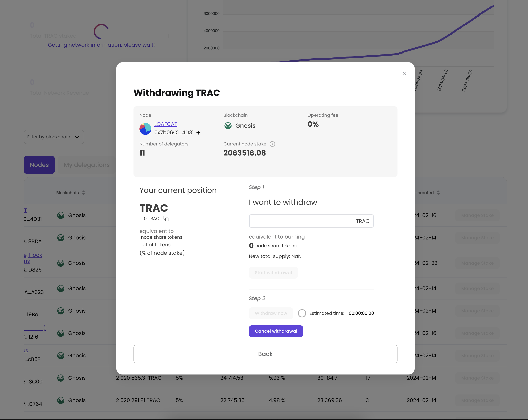The height and width of the screenshot is (420, 528).
Task: Close the Withdrawing TRAC modal
Action: click(404, 73)
